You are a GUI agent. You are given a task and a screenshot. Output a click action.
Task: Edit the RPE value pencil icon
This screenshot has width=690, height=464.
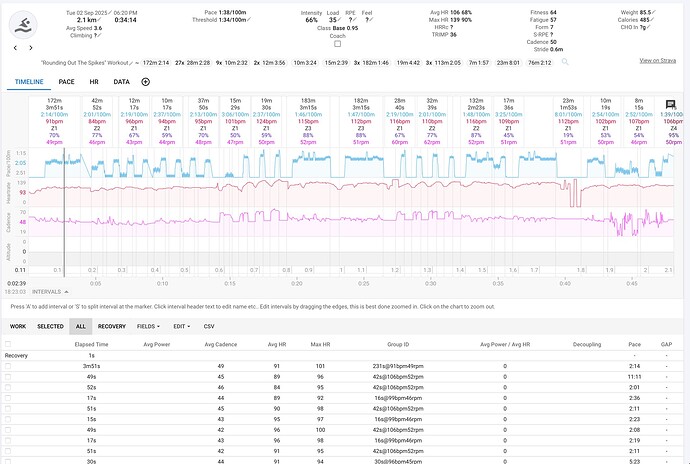[x=355, y=20]
